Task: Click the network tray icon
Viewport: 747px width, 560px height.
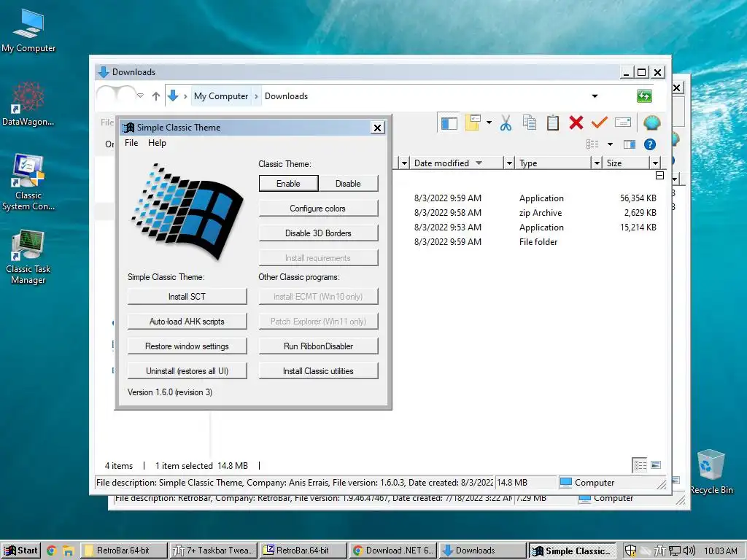Action: [x=675, y=551]
